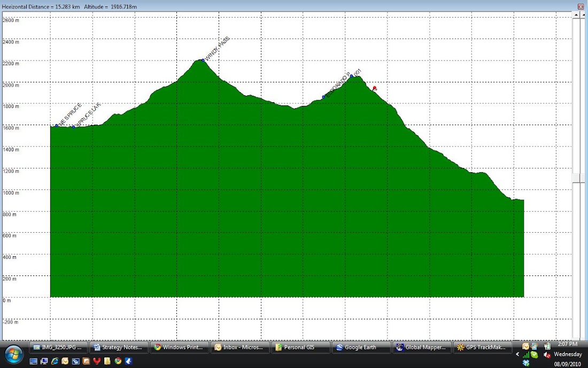
Task: Switch to Google Earth taskbar window
Action: tap(361, 347)
